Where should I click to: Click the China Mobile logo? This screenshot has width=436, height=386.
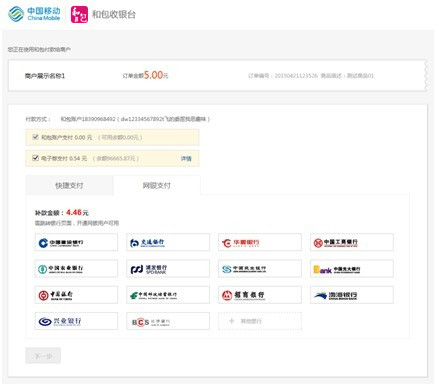(34, 14)
